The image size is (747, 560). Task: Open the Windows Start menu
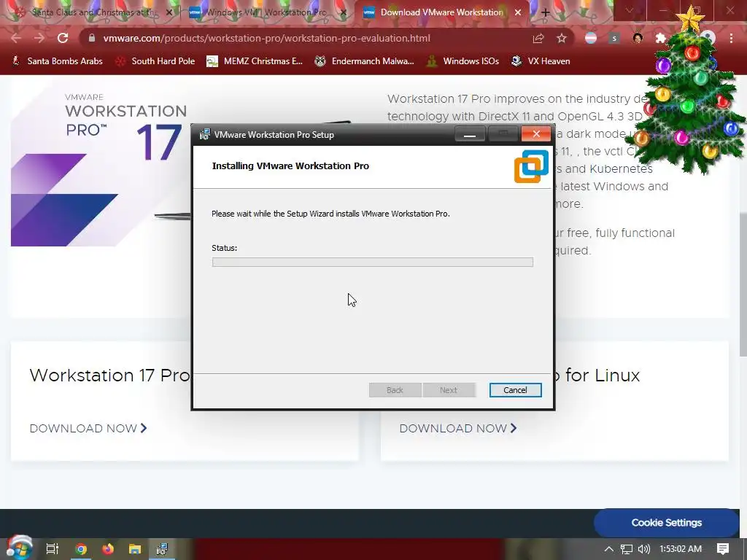click(19, 548)
